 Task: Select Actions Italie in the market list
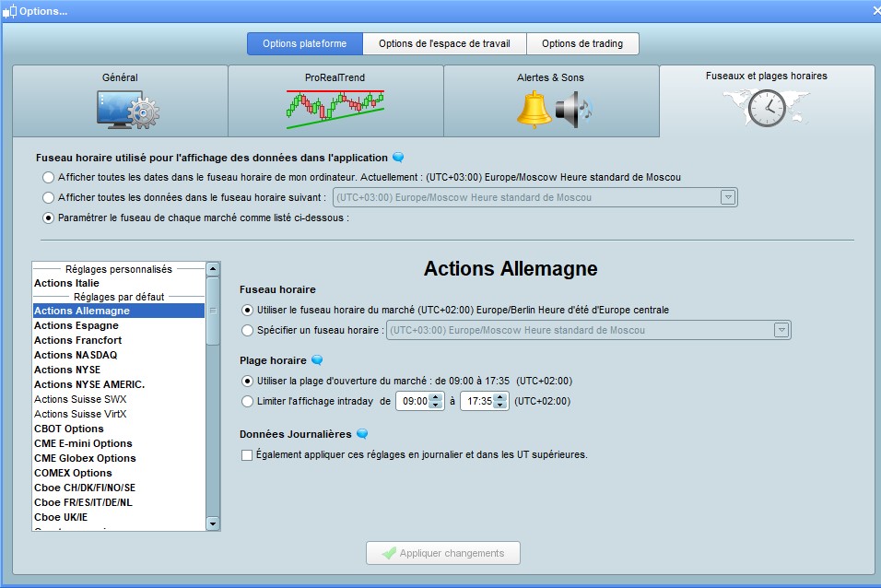click(x=119, y=283)
